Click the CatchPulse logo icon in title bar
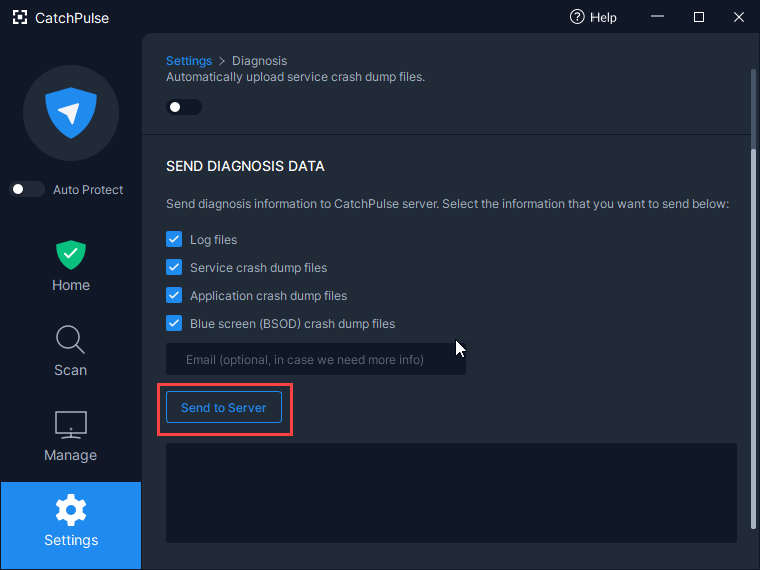The height and width of the screenshot is (570, 760). (x=20, y=17)
